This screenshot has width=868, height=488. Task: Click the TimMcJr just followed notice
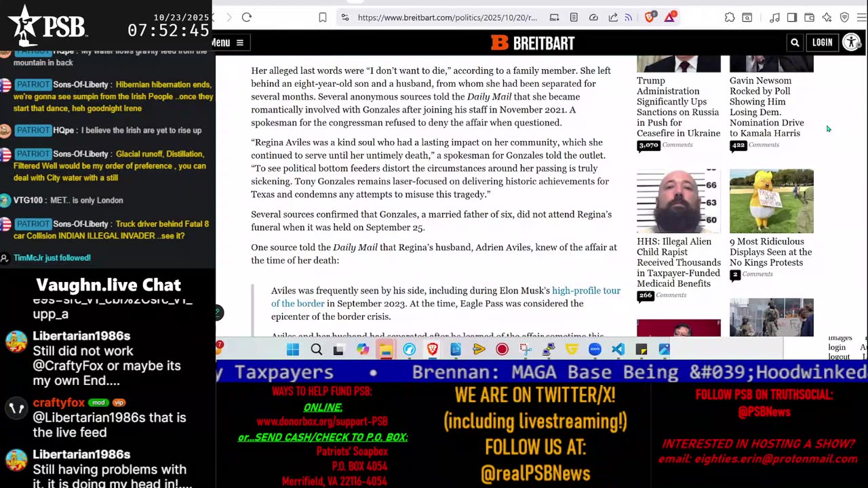(x=52, y=258)
